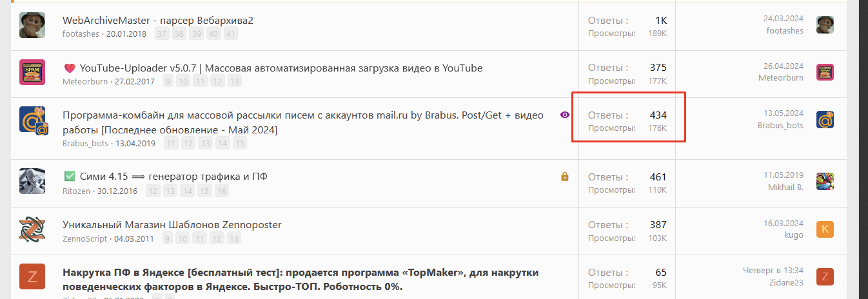Open last post Четверг в 13:34
Screen dimensions: 868x299
[x=774, y=271]
